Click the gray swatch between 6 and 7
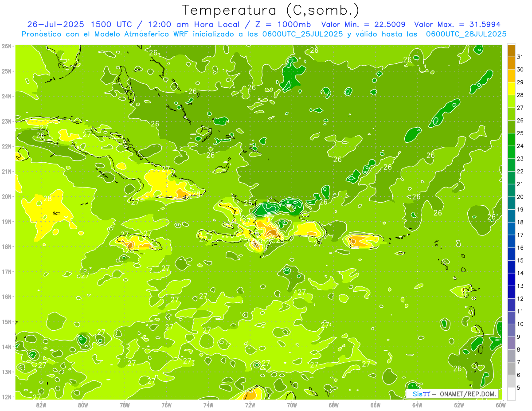Screen dimensions: 532x411 [511, 368]
